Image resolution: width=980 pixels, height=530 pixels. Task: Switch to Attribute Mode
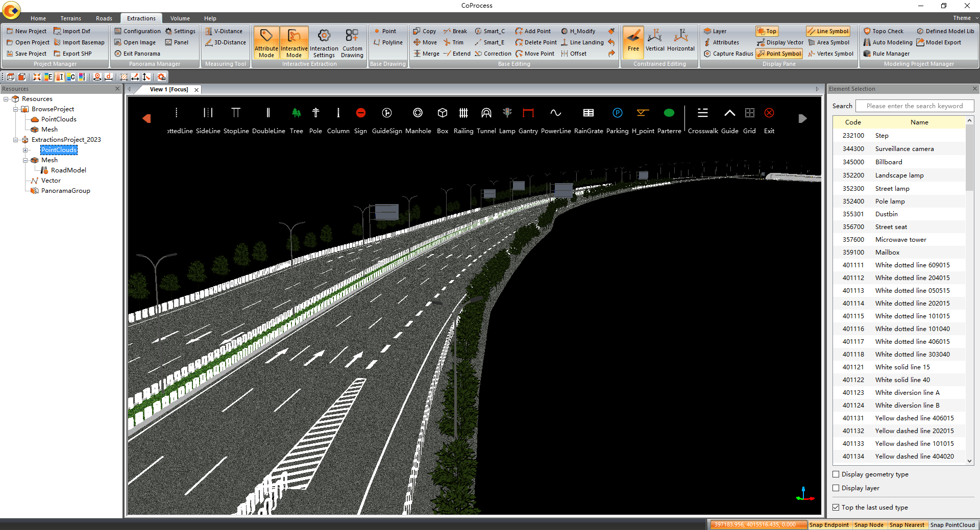point(266,42)
